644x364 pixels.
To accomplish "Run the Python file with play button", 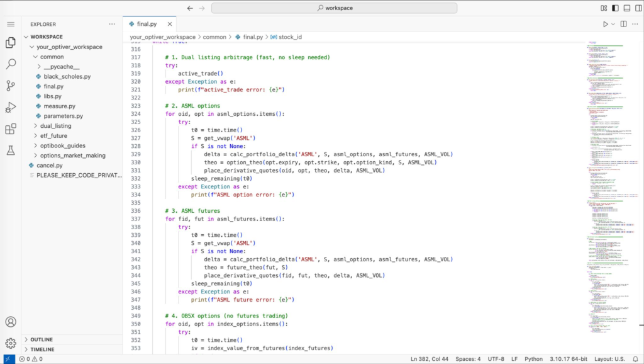I will [x=605, y=25].
